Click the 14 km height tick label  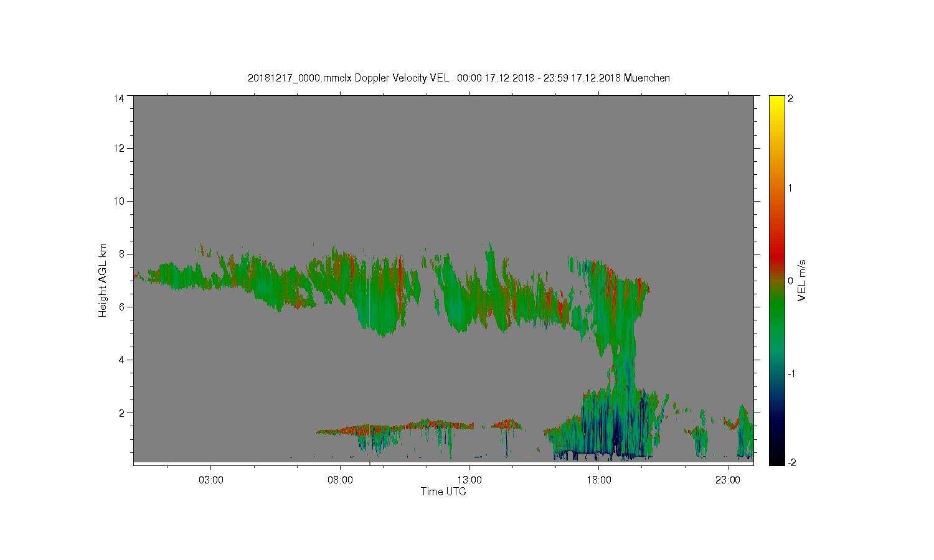(x=118, y=98)
